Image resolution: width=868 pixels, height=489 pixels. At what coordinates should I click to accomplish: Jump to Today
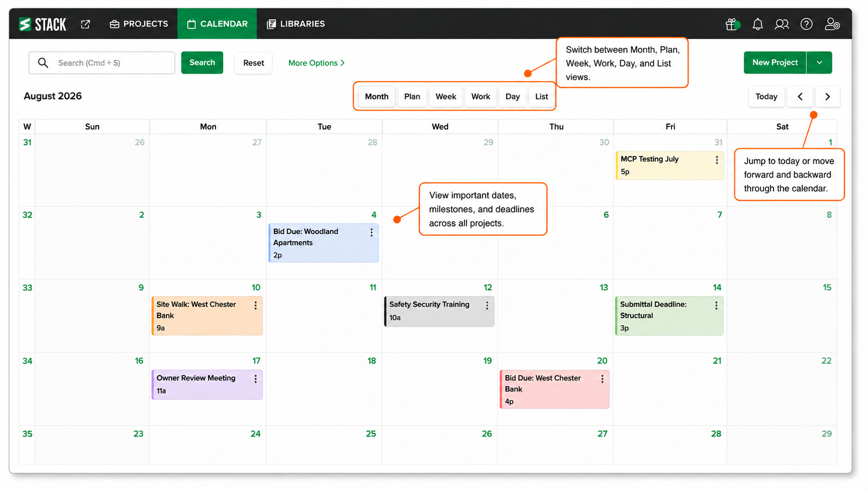pyautogui.click(x=766, y=97)
